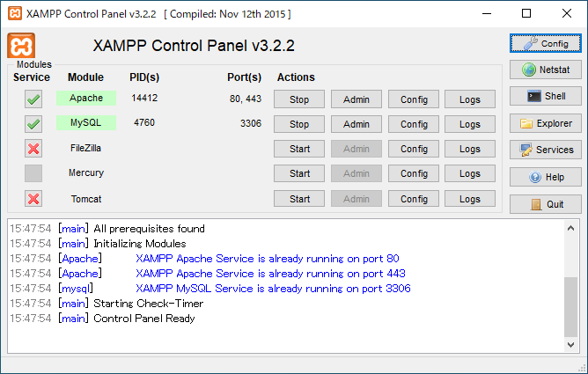
Task: Toggle the Tomcat service red X
Action: pyautogui.click(x=33, y=199)
